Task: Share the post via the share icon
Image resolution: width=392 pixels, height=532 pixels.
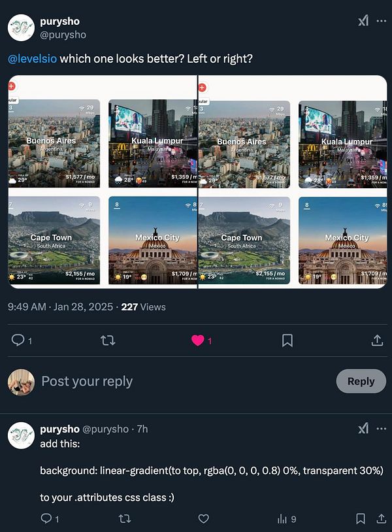Action: [377, 341]
